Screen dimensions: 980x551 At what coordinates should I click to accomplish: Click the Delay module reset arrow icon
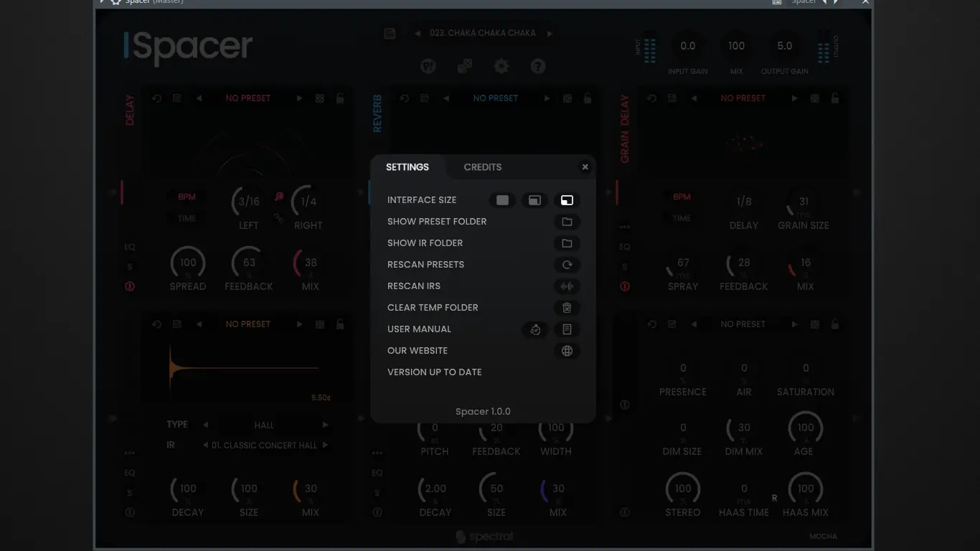tap(156, 98)
